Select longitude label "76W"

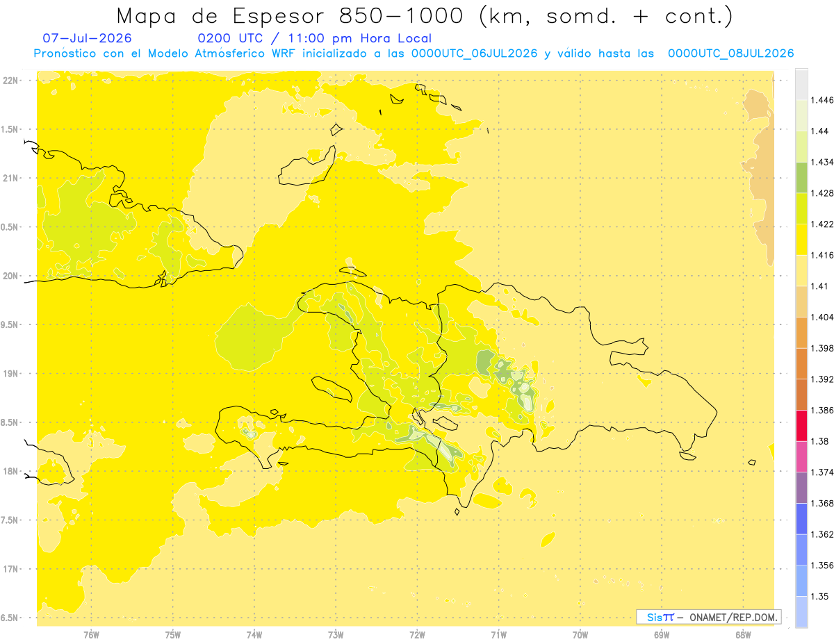[91, 634]
